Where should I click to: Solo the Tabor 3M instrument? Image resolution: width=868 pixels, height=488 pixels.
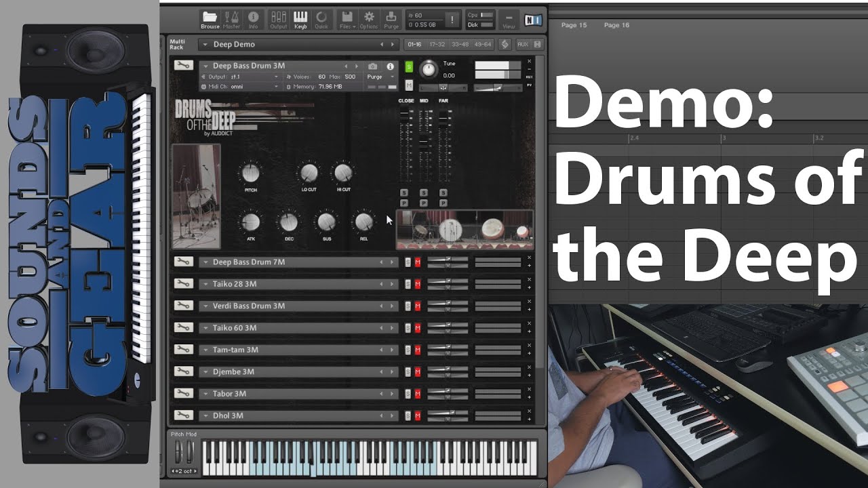[x=408, y=394]
